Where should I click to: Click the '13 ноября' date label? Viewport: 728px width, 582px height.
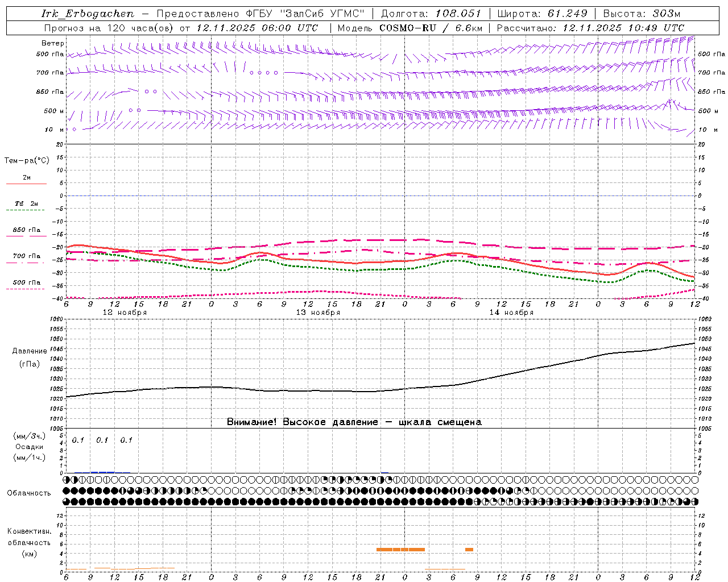point(318,313)
